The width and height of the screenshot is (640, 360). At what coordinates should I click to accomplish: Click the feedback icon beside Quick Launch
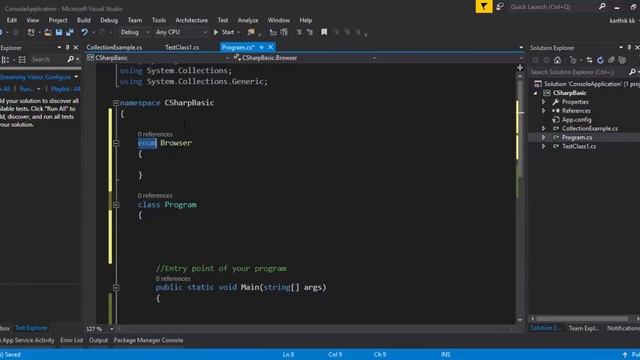[500, 7]
